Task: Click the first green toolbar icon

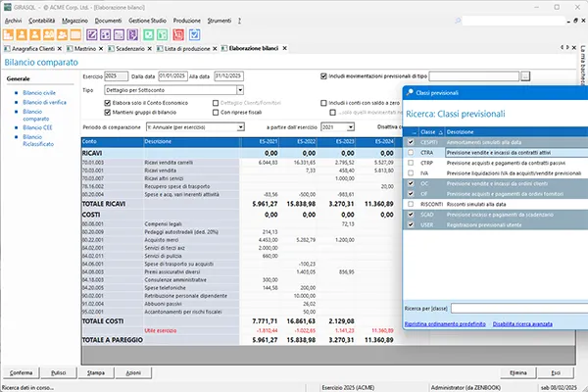Action: [149, 35]
